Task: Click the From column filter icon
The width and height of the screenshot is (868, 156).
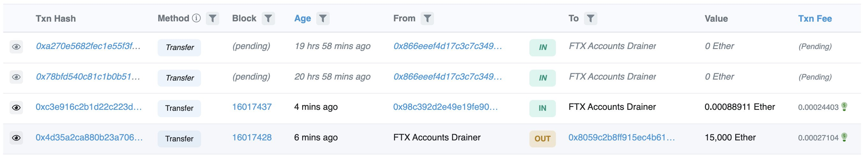Action: 427,18
